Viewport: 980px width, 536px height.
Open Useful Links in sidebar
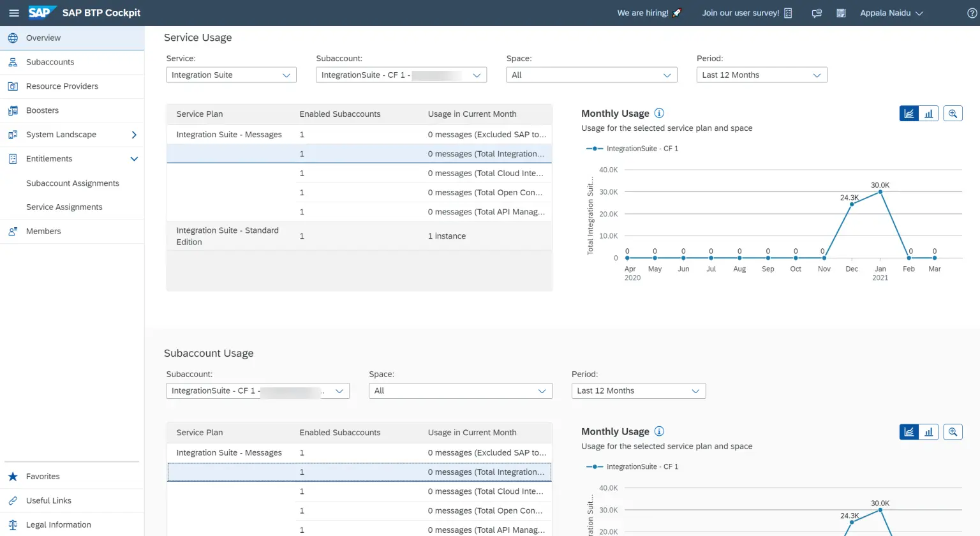pyautogui.click(x=72, y=501)
